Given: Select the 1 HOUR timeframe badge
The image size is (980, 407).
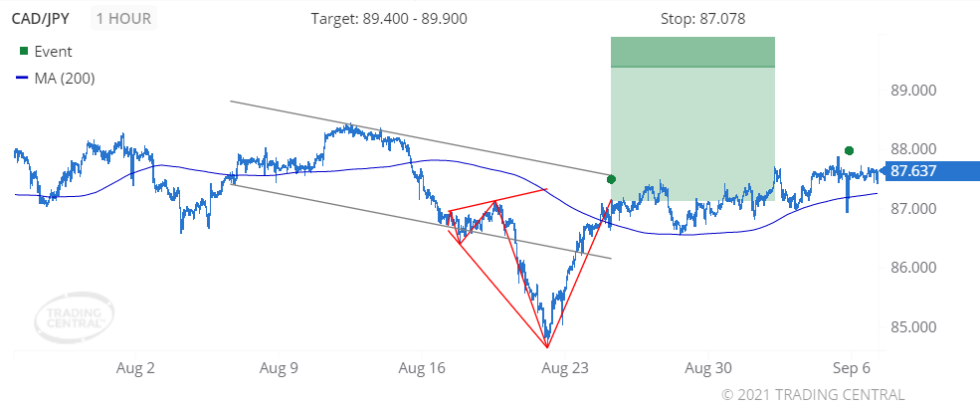Looking at the screenshot, I should tap(124, 18).
